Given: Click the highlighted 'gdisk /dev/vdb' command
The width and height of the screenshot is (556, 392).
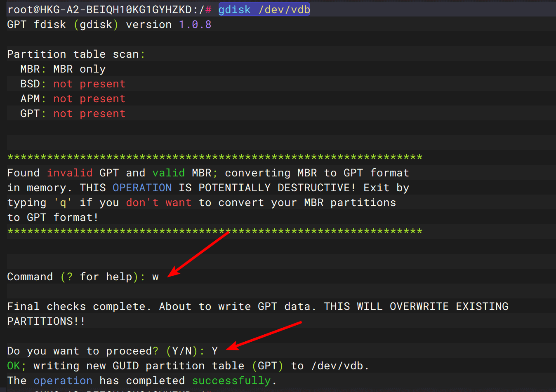Looking at the screenshot, I should tap(264, 9).
